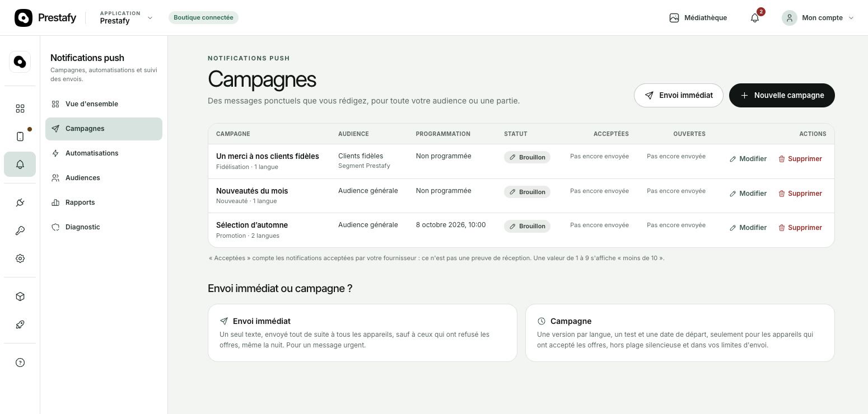Click the Nouveautés du mois campaign title
Screen dimensions: 868x414
point(252,191)
